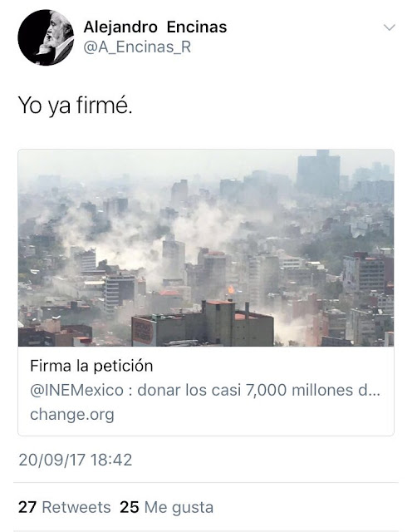Screen dimensions: 412x532
Task: Click the @A_Encinas_R handle
Action: coord(137,47)
